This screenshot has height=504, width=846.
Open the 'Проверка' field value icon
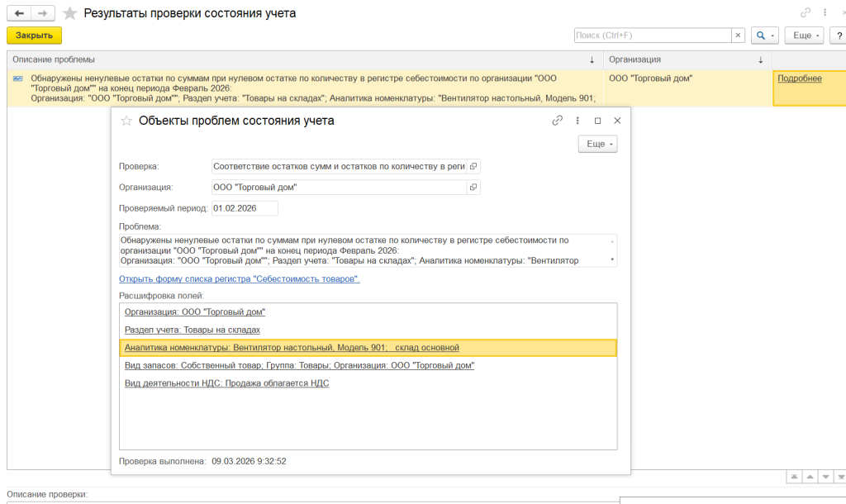tap(473, 166)
